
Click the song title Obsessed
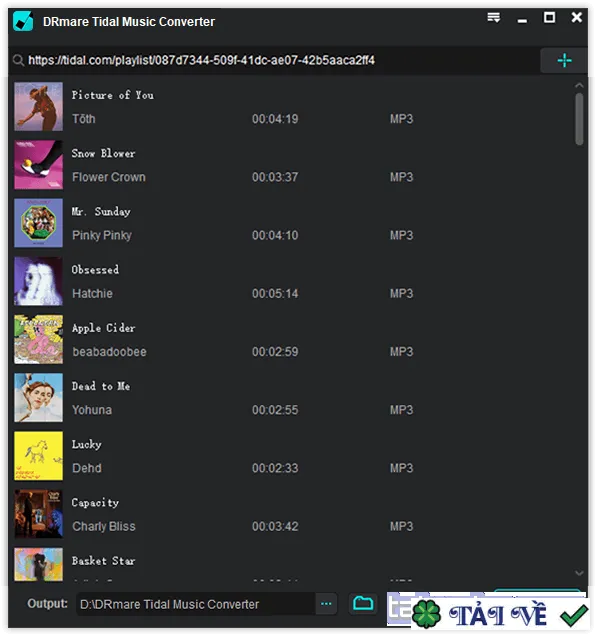(95, 270)
